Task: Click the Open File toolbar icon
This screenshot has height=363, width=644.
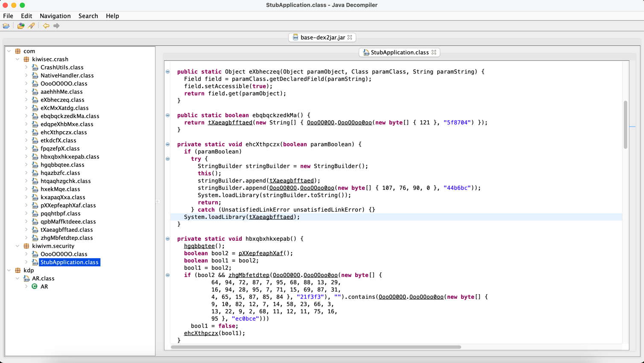Action: tap(6, 26)
